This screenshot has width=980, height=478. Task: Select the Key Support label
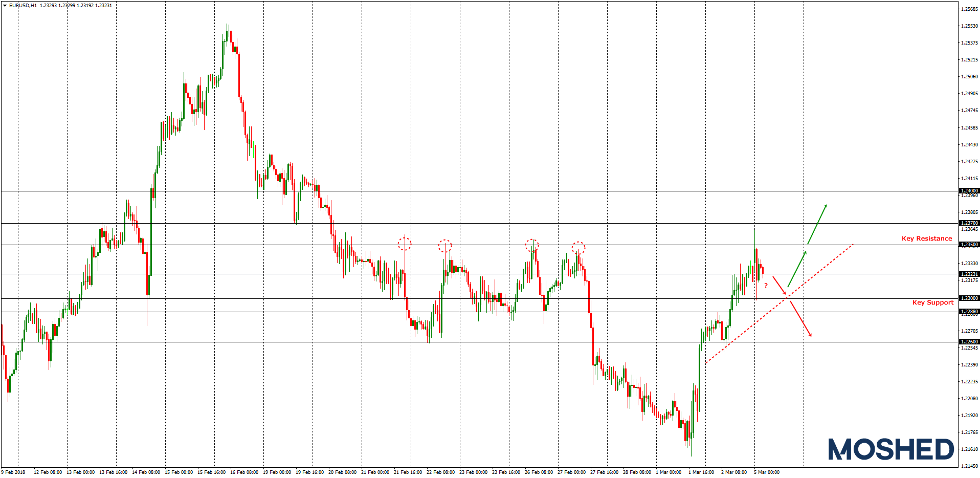[x=933, y=302]
